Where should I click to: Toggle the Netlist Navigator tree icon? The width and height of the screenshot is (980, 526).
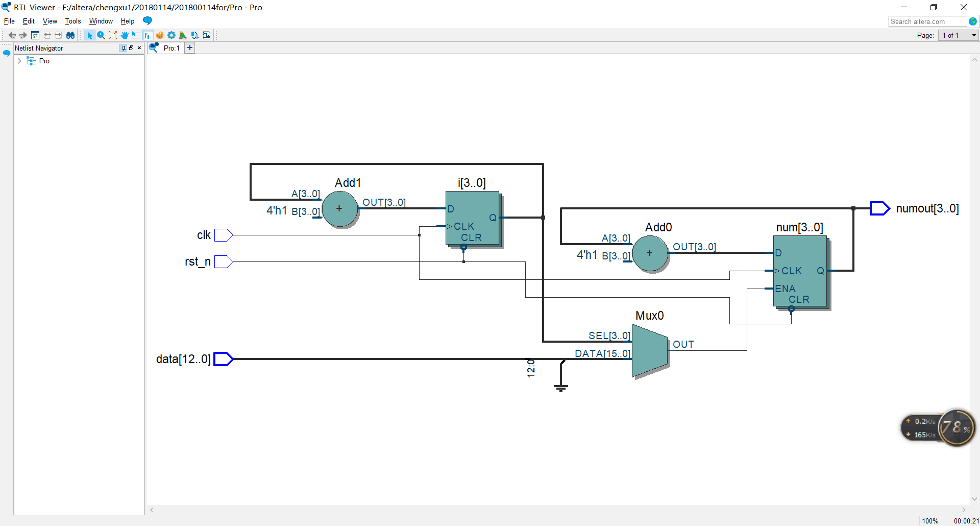tap(149, 35)
